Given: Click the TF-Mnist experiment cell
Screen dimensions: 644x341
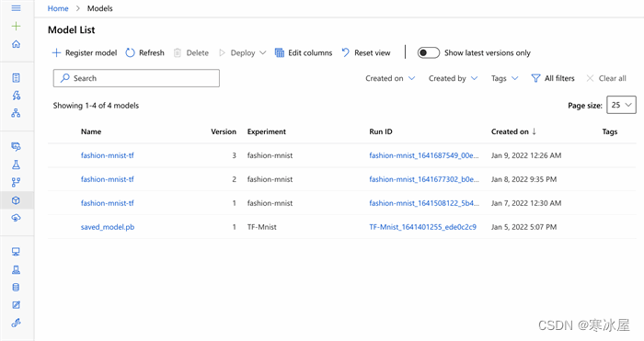Looking at the screenshot, I should pos(261,227).
